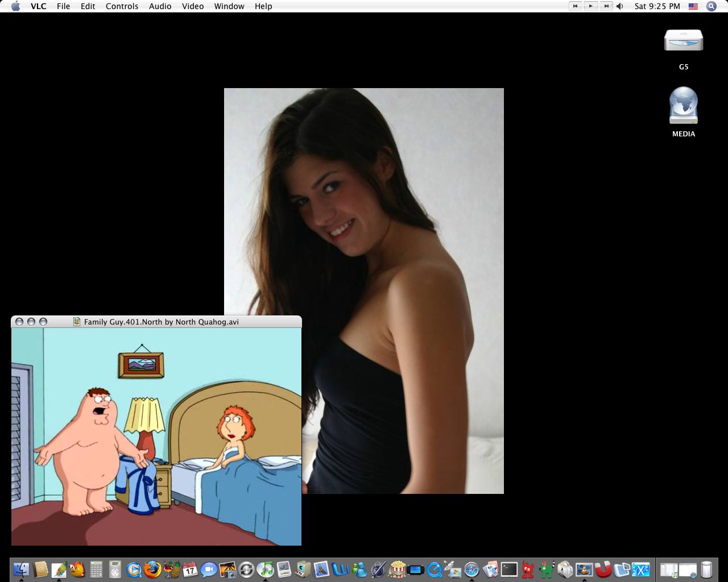Viewport: 728px width, 582px height.
Task: Open Spotlight search
Action: (x=711, y=6)
